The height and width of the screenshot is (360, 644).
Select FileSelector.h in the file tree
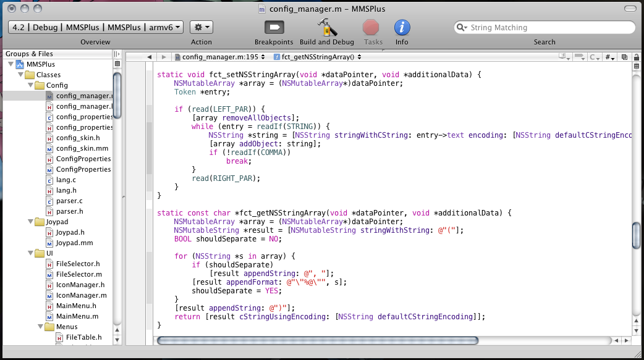(x=78, y=264)
